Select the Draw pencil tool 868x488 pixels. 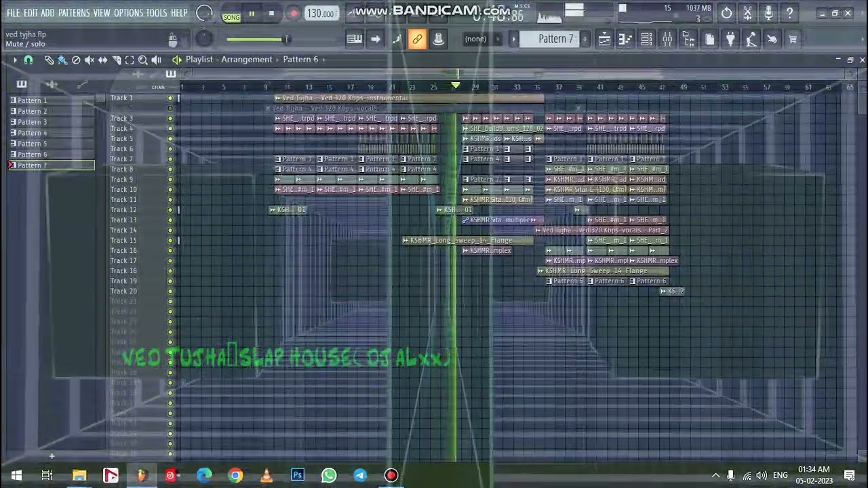click(50, 60)
